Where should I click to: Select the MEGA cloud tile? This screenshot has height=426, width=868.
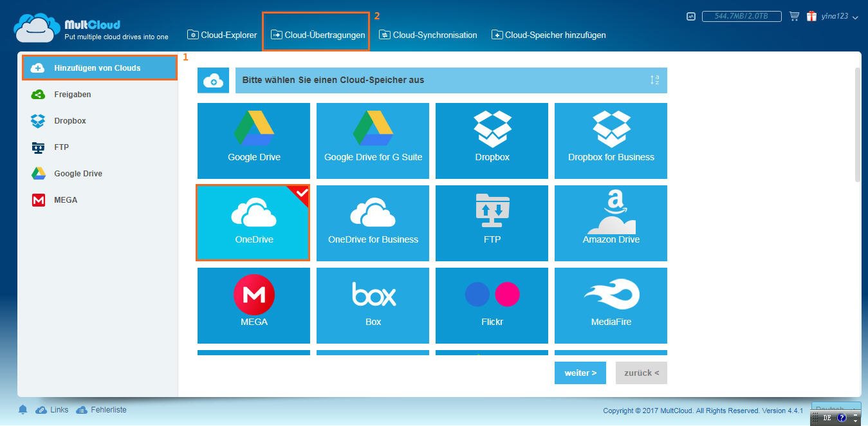pos(254,306)
